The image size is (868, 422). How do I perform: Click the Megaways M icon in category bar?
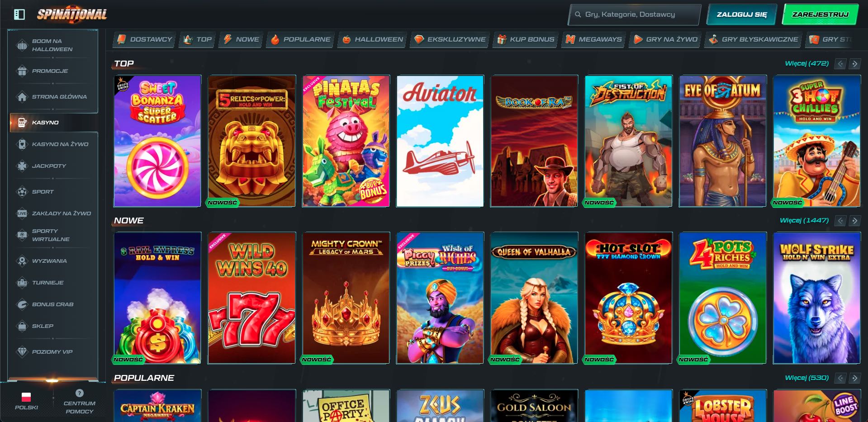click(571, 39)
